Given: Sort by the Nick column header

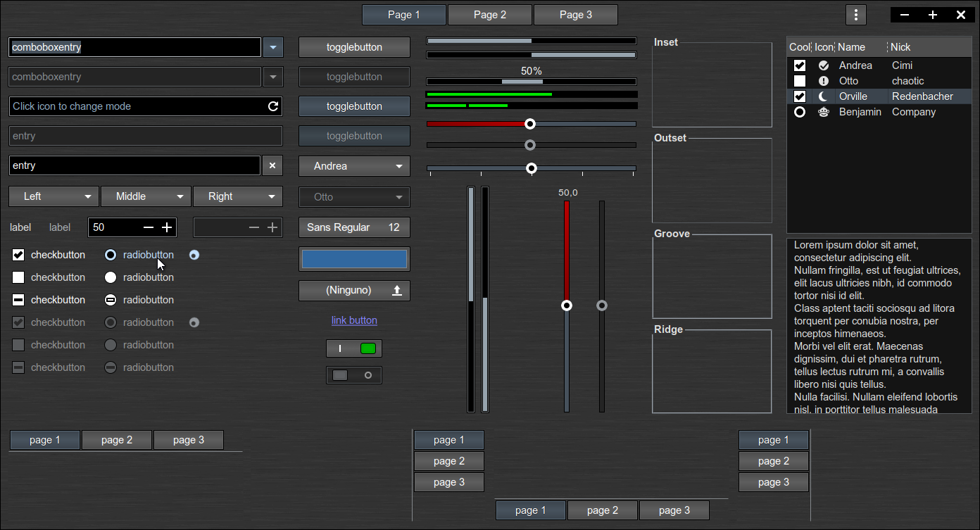Looking at the screenshot, I should click(929, 47).
